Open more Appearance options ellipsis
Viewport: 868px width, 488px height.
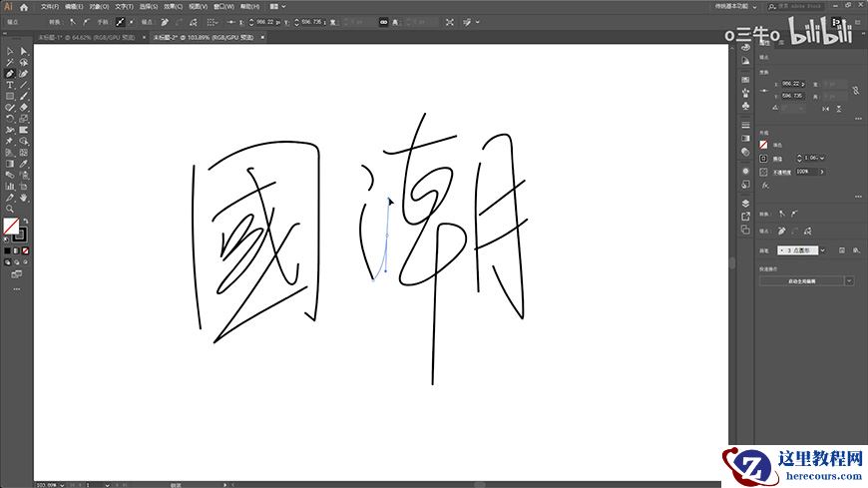(858, 196)
